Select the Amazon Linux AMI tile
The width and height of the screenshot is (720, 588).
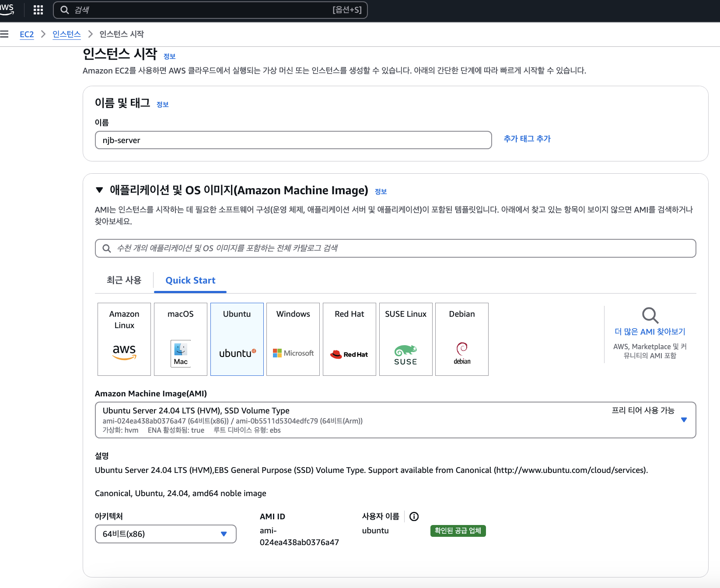[x=124, y=339]
